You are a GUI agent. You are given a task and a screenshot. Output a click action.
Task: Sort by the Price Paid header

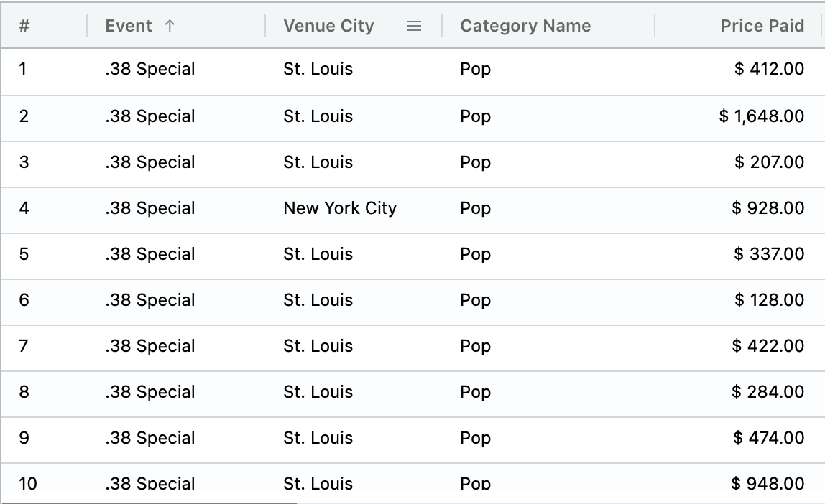tap(762, 27)
